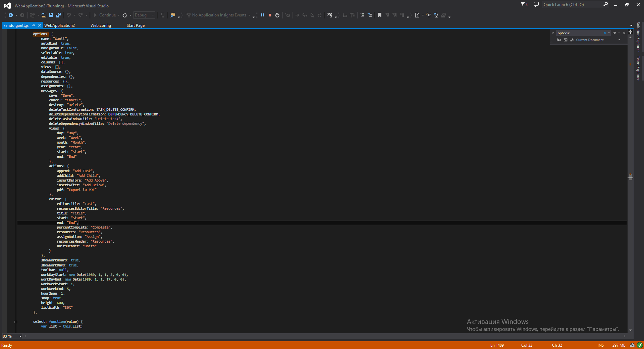This screenshot has height=349, width=644.
Task: Click the Comment Out Selection icon
Action: click(362, 15)
